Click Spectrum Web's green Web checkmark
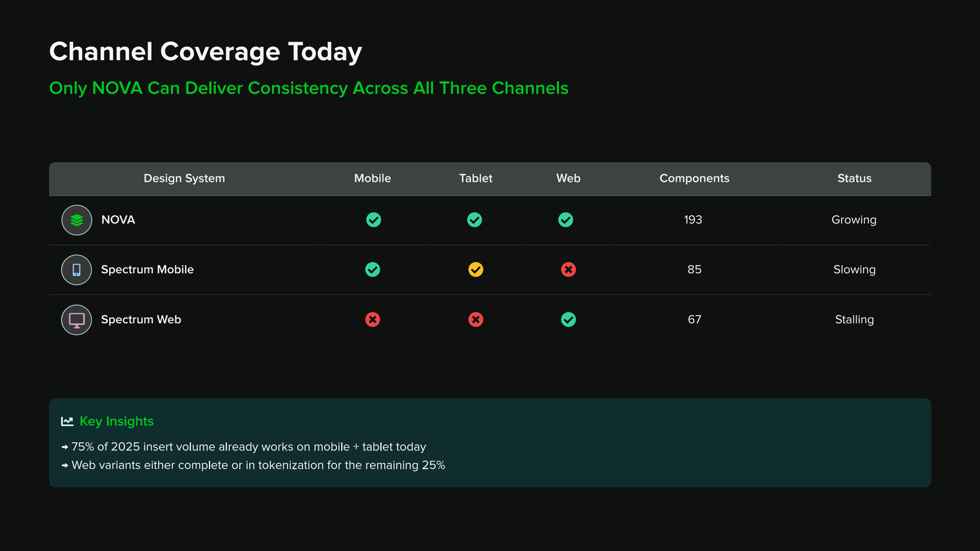The image size is (980, 551). [568, 320]
